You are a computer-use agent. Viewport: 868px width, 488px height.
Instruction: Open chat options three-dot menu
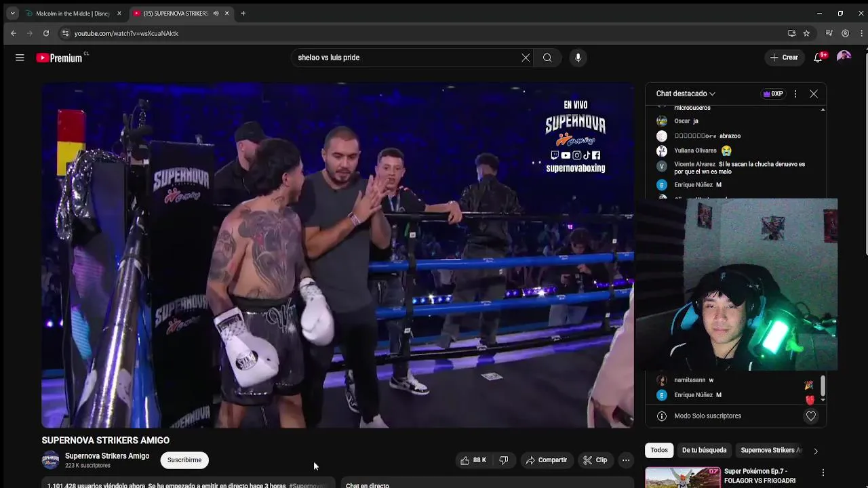point(795,94)
